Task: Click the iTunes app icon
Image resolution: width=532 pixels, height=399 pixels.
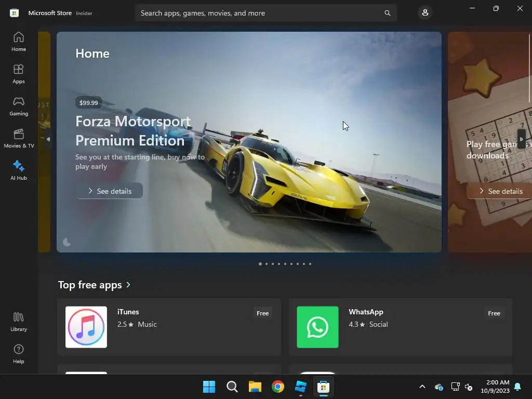Action: [86, 327]
